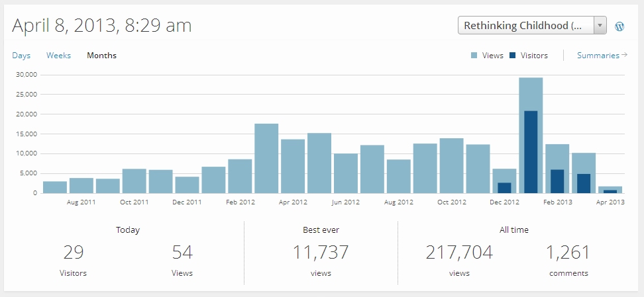Click the light blue Views legend swatch
Screen dimensions: 644x297
coord(474,56)
